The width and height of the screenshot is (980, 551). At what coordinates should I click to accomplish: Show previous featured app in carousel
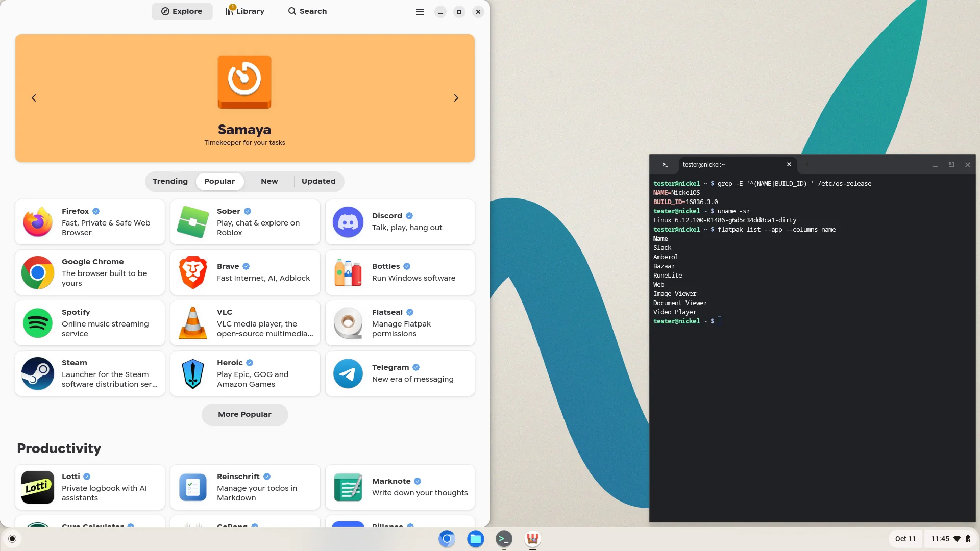[x=34, y=98]
